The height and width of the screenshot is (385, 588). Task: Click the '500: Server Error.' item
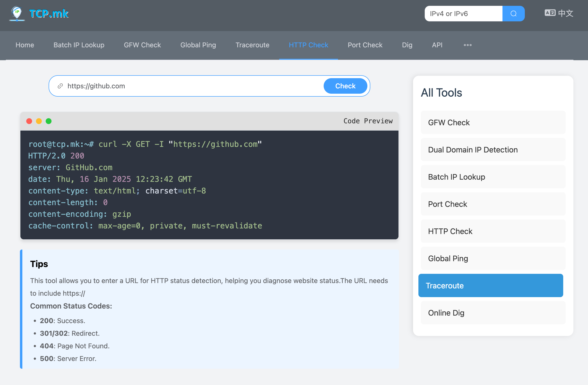pos(68,358)
